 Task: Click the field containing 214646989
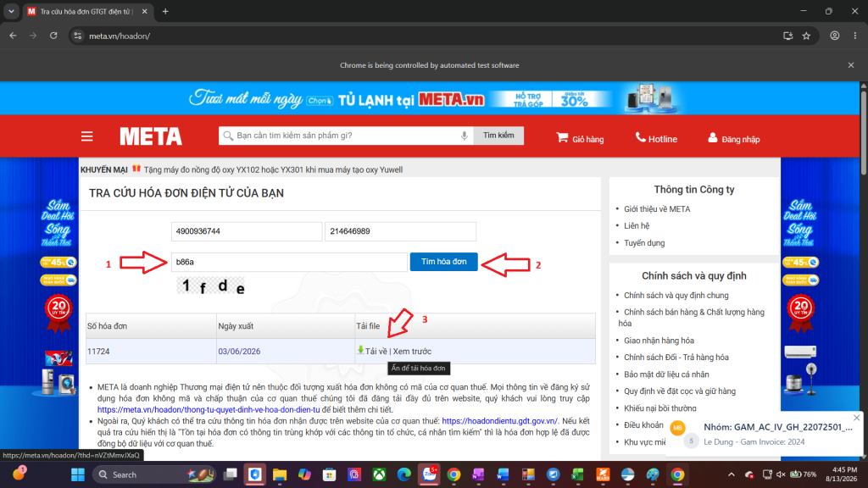pyautogui.click(x=400, y=231)
